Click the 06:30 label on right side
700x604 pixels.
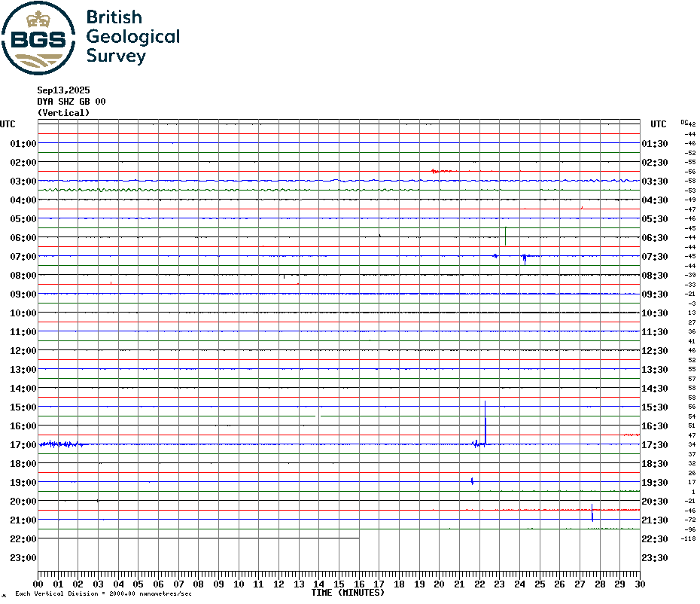(x=655, y=238)
